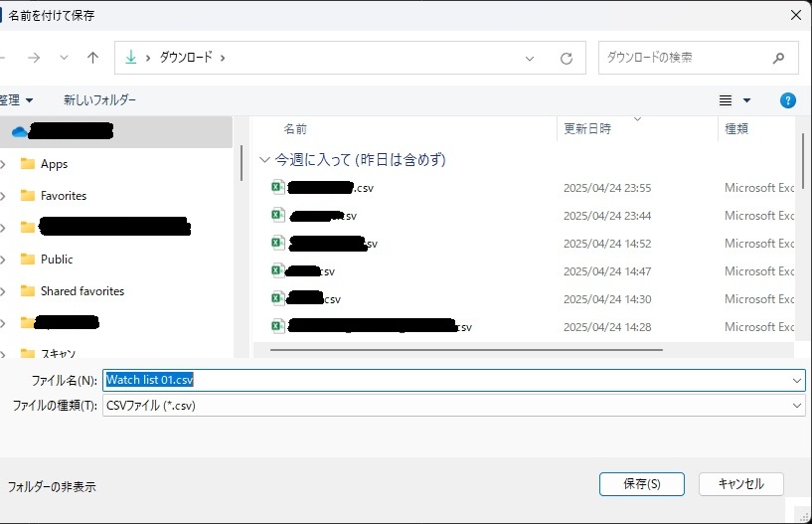This screenshot has width=812, height=524.
Task: Collapse the 今週に入って group
Action: tap(264, 160)
